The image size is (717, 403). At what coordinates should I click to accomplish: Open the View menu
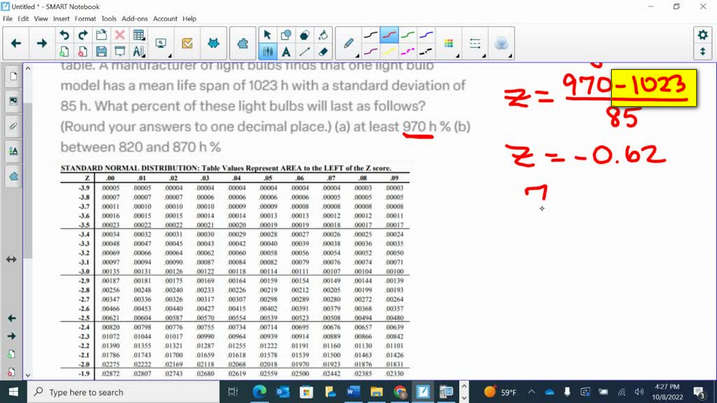[x=41, y=19]
